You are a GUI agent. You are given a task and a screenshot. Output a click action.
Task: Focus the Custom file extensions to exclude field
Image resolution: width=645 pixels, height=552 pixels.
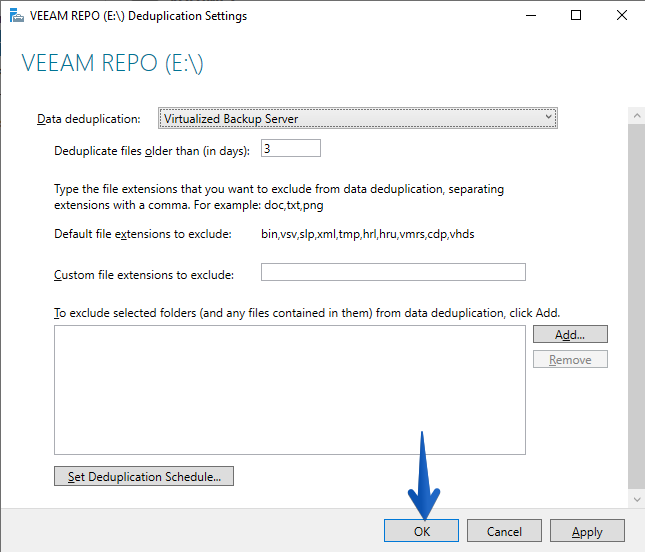coord(393,272)
